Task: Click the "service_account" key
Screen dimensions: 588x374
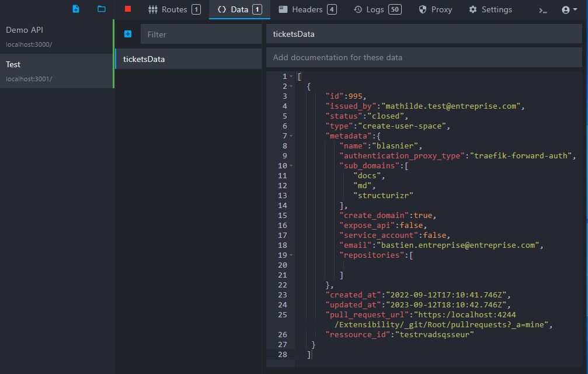Action: pyautogui.click(x=378, y=235)
